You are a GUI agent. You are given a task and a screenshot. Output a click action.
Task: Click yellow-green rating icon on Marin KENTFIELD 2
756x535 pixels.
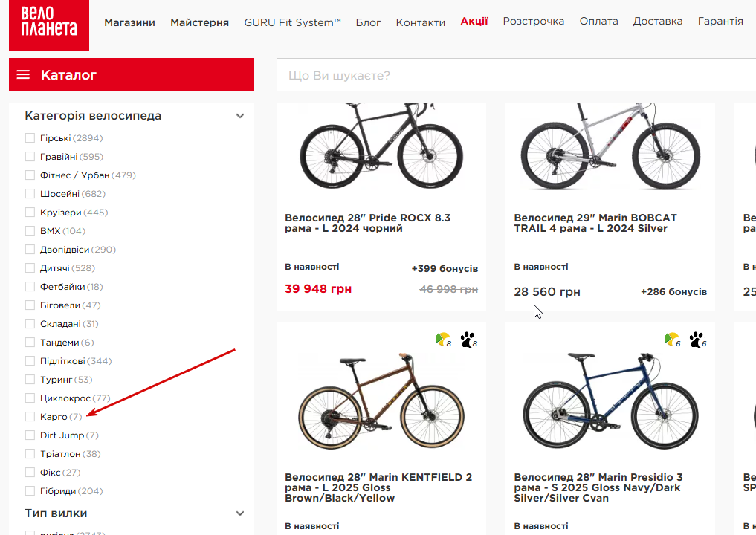442,340
